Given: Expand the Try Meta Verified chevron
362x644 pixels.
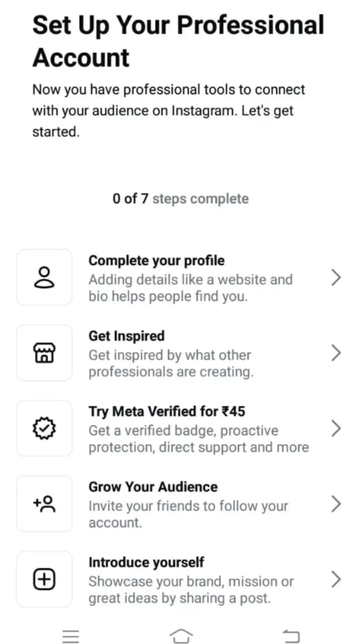Looking at the screenshot, I should click(x=335, y=428).
